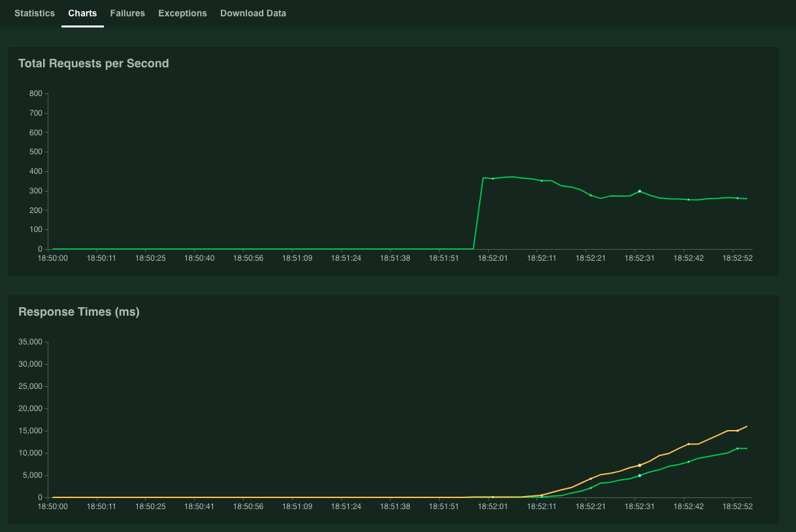This screenshot has height=532, width=796.
Task: Click 18:51:09 on the requests chart axis
Action: [297, 258]
